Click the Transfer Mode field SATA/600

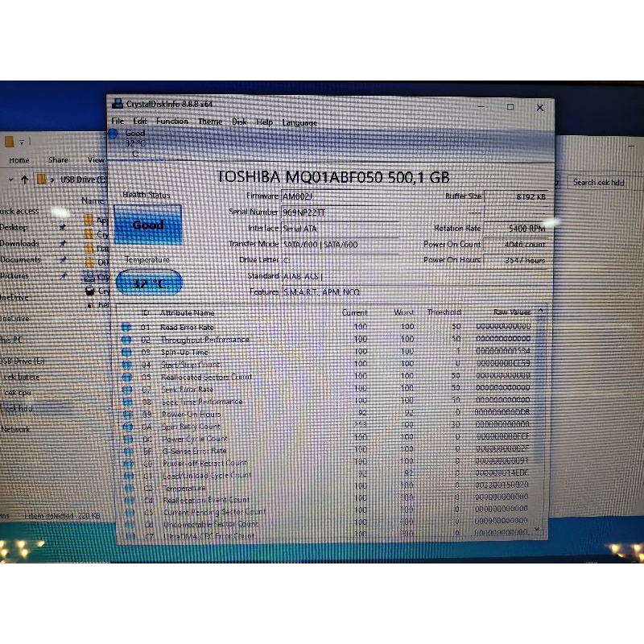point(340,245)
